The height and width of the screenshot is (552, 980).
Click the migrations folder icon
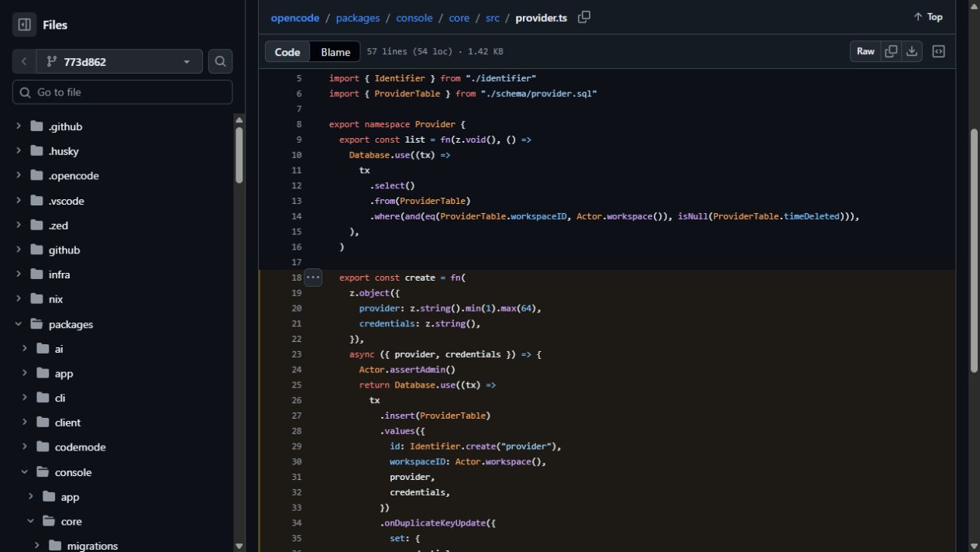(x=55, y=546)
